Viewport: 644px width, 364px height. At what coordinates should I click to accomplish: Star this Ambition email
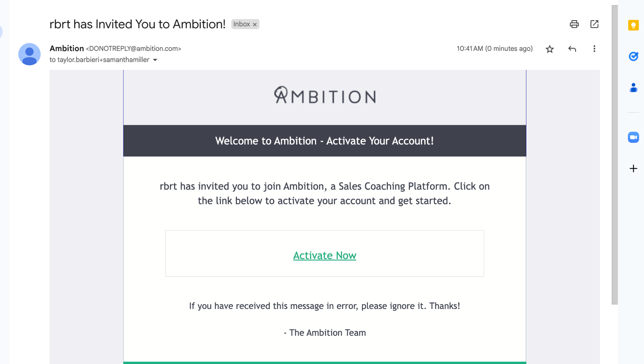[x=550, y=49]
